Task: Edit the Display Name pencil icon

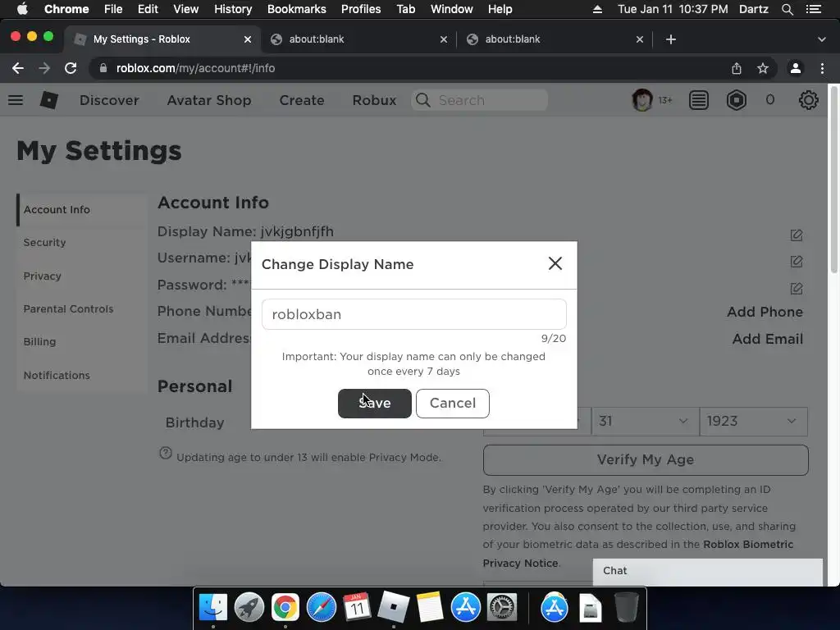Action: [796, 235]
